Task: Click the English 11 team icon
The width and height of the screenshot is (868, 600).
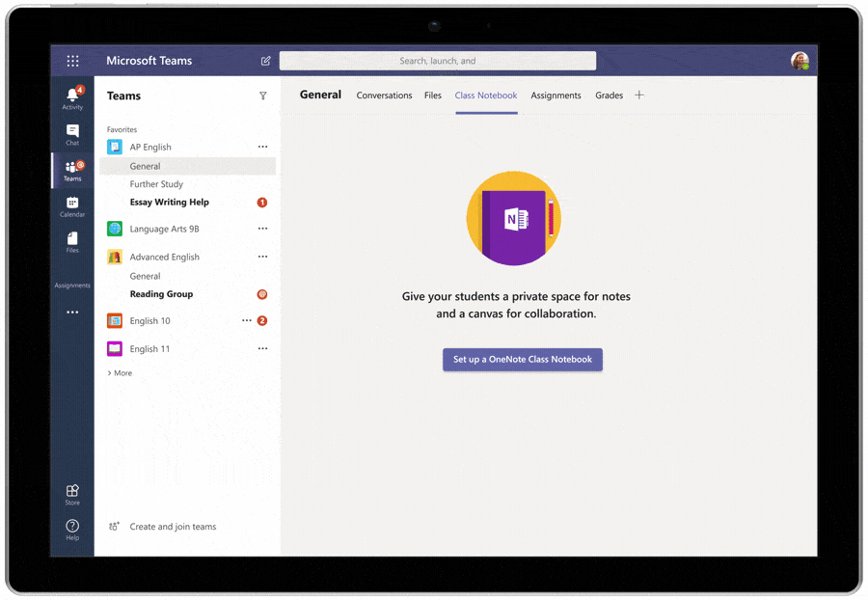Action: pos(115,348)
